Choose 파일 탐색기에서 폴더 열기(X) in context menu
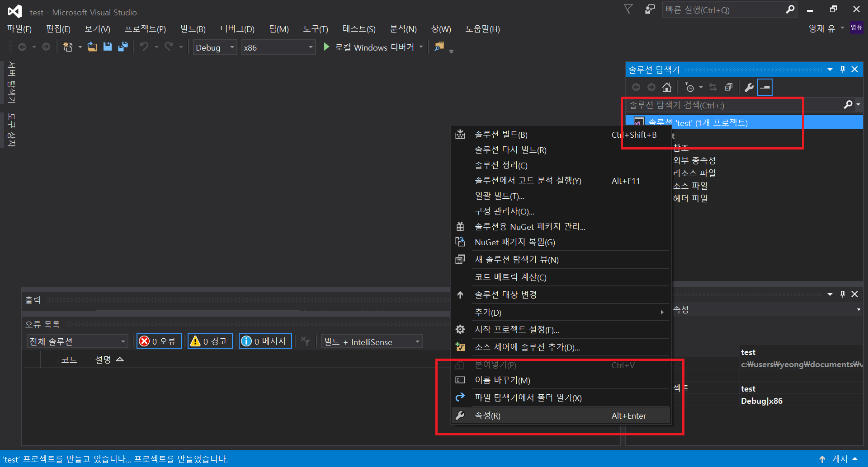The width and height of the screenshot is (868, 467). [x=561, y=398]
